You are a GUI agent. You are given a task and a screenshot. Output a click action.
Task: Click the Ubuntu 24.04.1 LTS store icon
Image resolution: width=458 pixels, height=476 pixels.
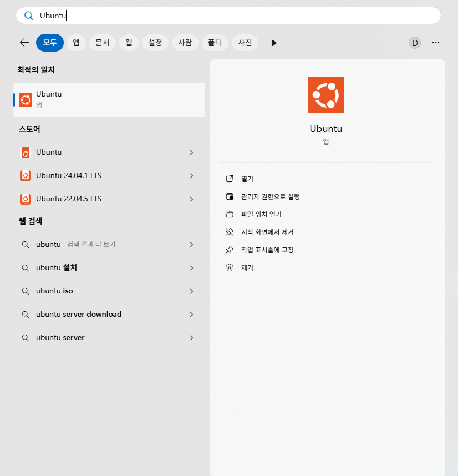tap(25, 175)
